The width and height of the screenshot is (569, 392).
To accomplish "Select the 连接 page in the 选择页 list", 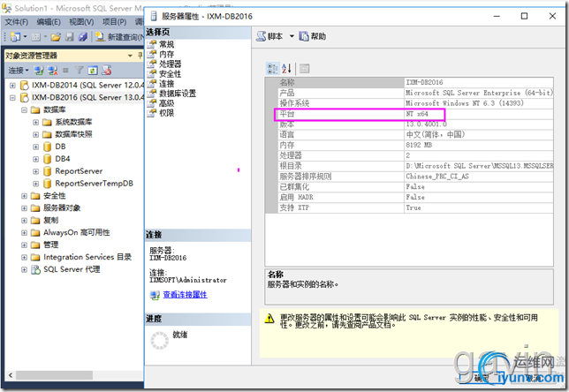I will coord(167,83).
